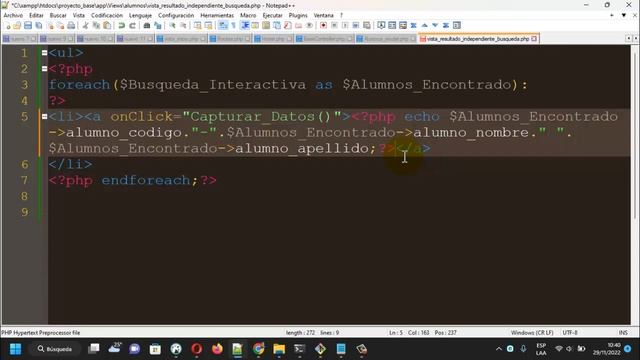
Task: Open the Plugins menu
Action: click(298, 15)
